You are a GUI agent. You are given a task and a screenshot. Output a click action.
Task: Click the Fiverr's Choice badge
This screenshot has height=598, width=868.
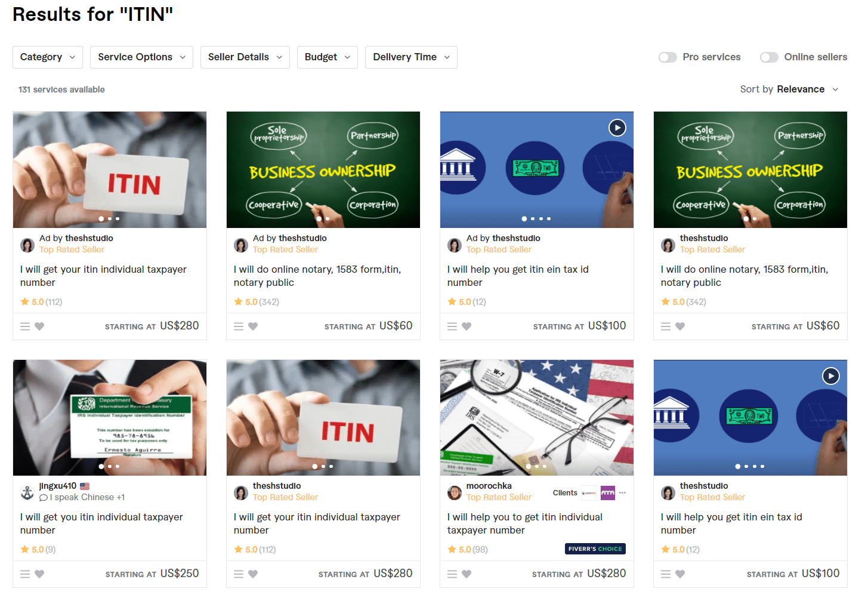tap(595, 549)
